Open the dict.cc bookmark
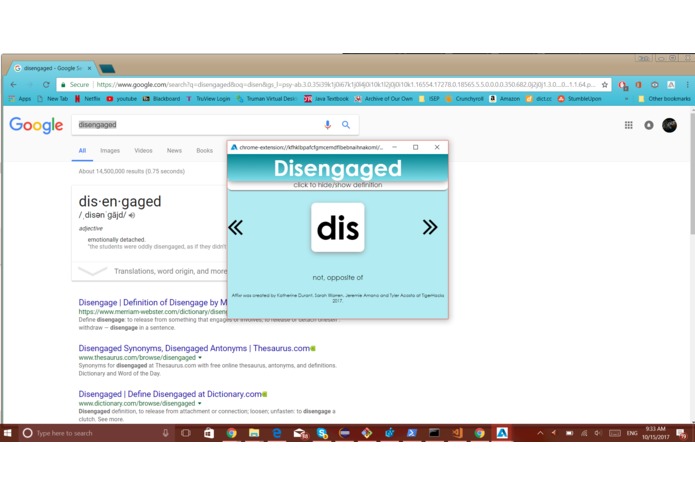Screen dimensions: 695x494 (539, 99)
